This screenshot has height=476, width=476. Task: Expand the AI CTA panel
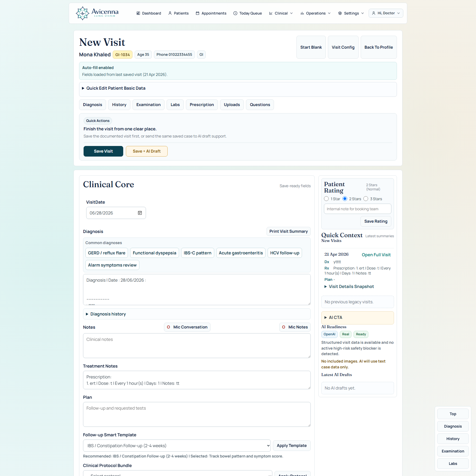358,318
